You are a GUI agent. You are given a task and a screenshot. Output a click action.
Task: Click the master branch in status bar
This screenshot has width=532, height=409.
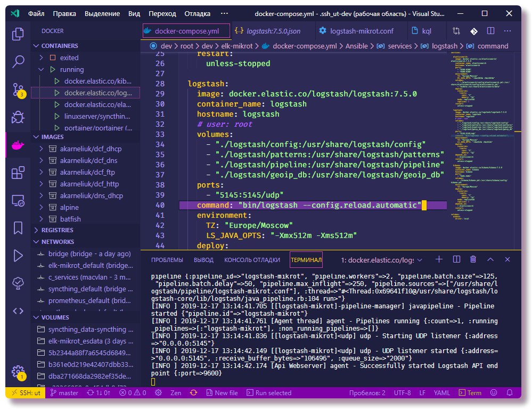click(64, 392)
